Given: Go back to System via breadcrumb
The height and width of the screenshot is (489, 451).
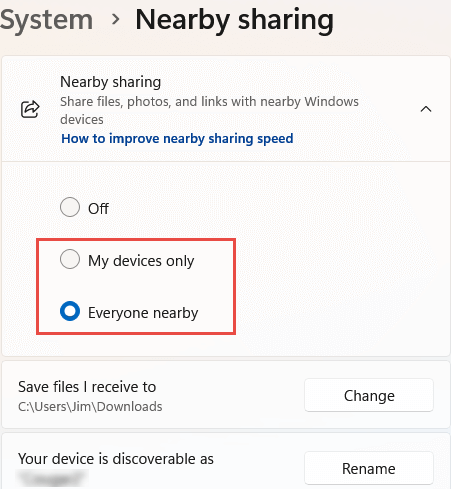Looking at the screenshot, I should (46, 20).
